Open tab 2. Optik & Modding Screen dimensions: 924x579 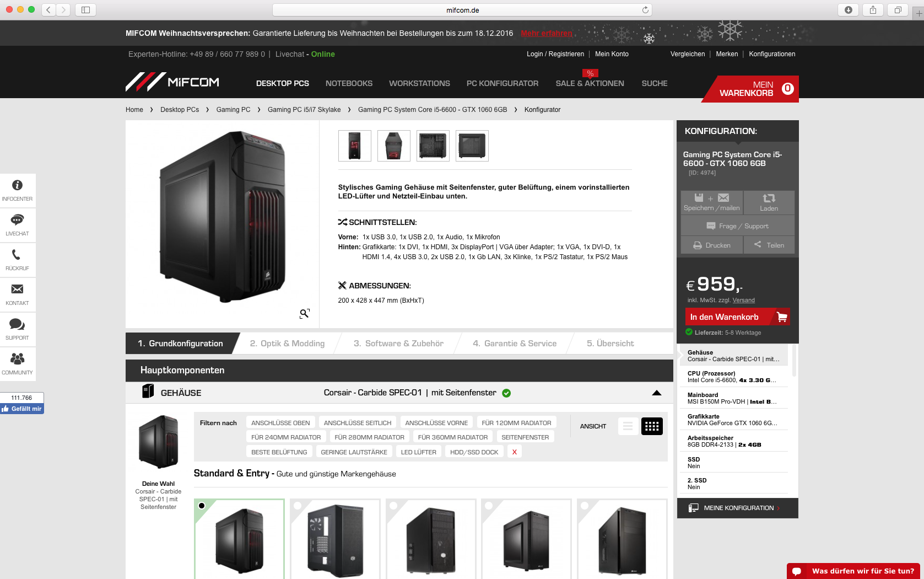(x=287, y=344)
